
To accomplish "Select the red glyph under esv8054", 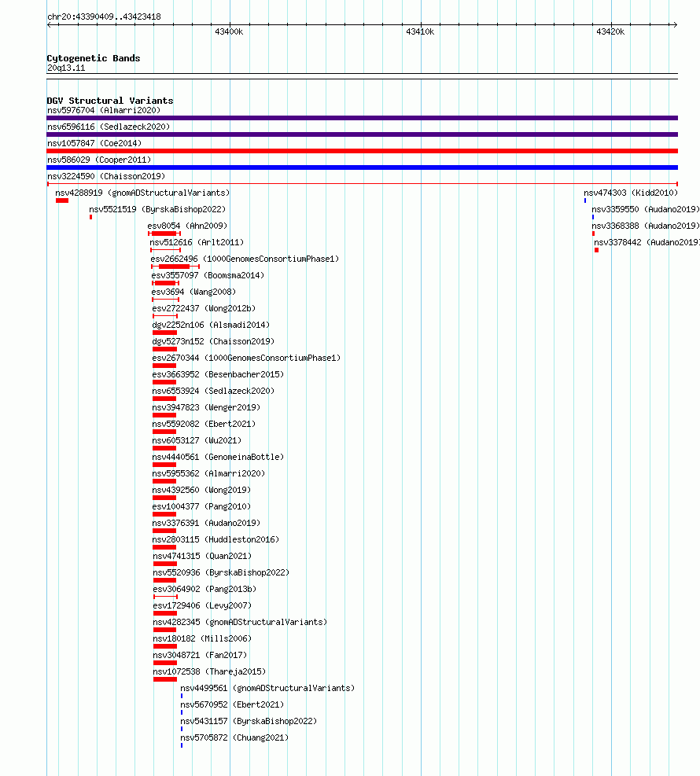I will 164,233.
